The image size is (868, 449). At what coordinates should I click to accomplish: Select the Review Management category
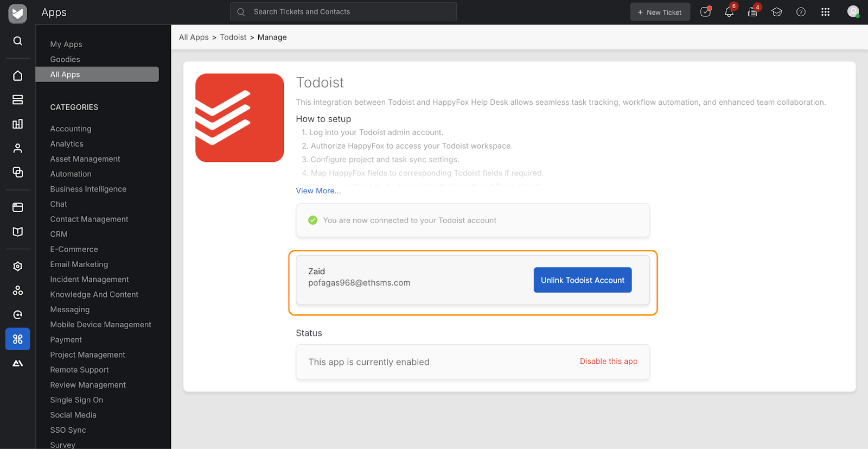pos(88,385)
